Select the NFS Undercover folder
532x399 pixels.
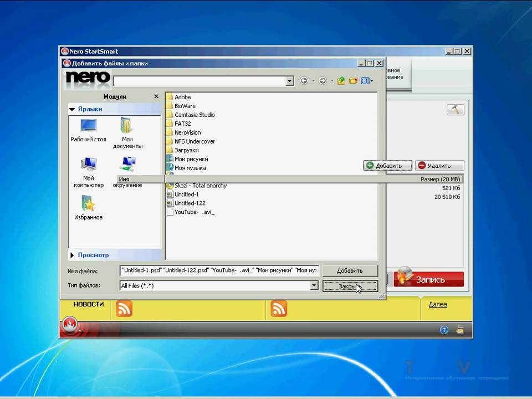pos(191,141)
